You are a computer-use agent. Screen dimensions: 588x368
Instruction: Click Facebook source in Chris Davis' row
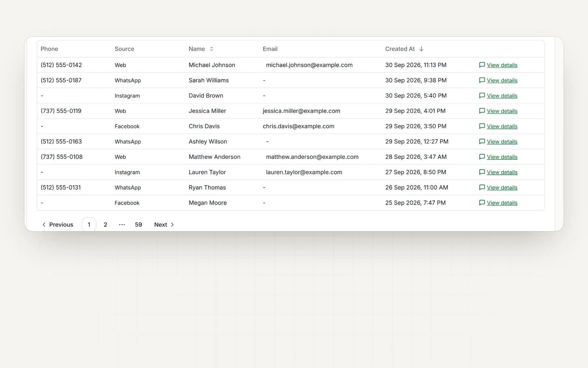127,126
